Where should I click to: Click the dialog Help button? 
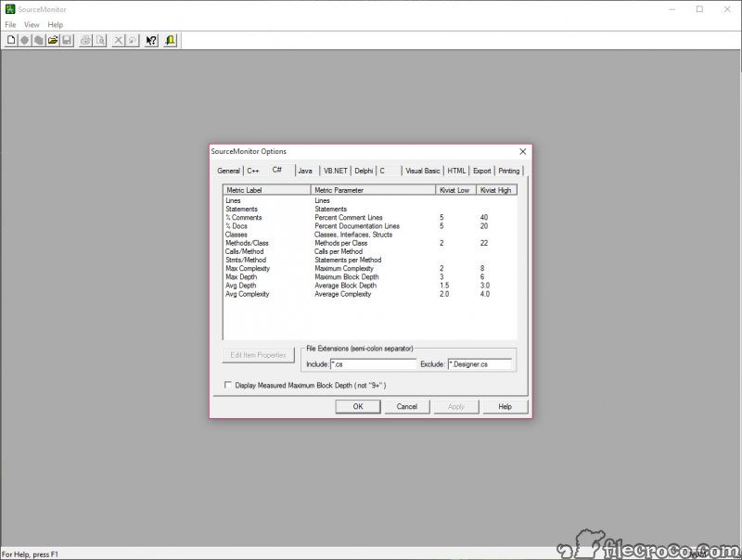(x=505, y=407)
